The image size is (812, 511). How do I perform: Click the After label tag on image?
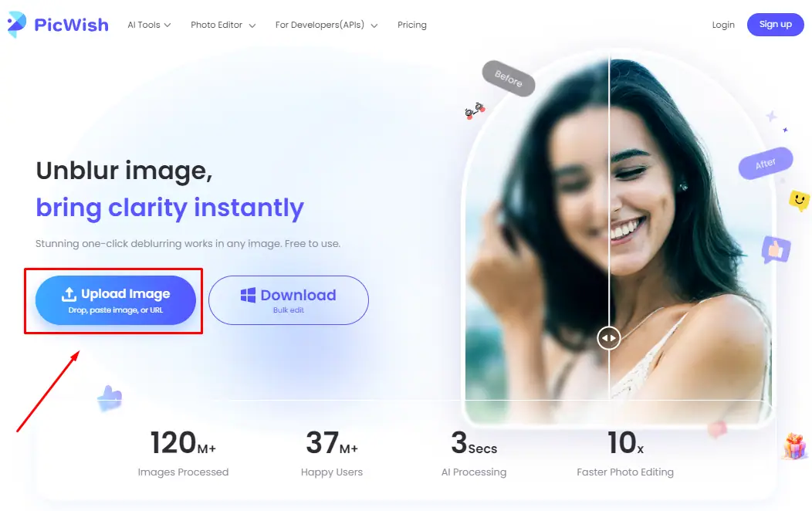tap(766, 164)
